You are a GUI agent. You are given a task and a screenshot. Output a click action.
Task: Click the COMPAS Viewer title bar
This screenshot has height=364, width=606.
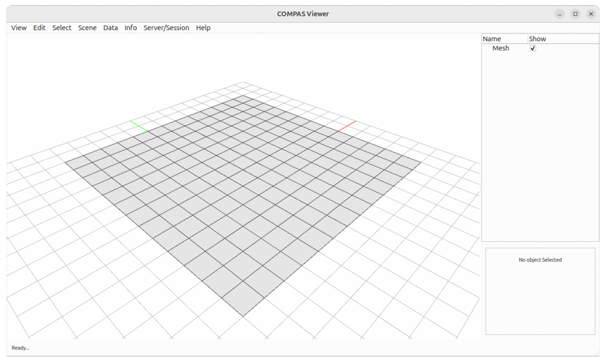[x=303, y=14]
